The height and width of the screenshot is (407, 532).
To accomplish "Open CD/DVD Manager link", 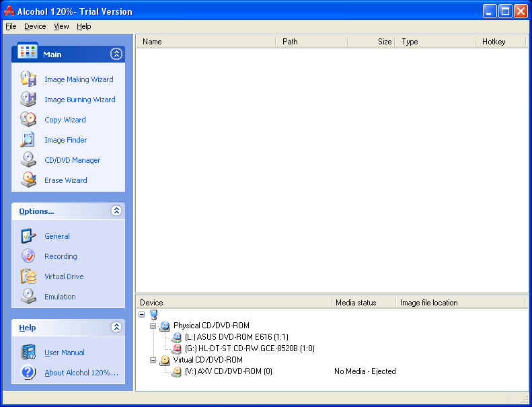I will pos(73,160).
